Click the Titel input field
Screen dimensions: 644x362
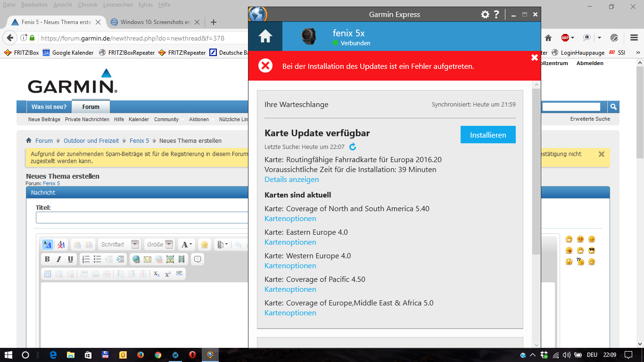tap(142, 217)
